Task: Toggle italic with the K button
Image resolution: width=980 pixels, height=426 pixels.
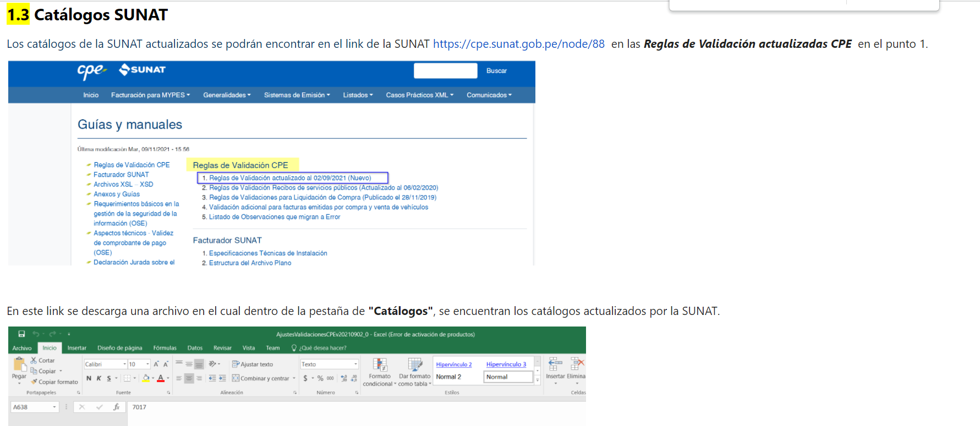Action: (99, 378)
